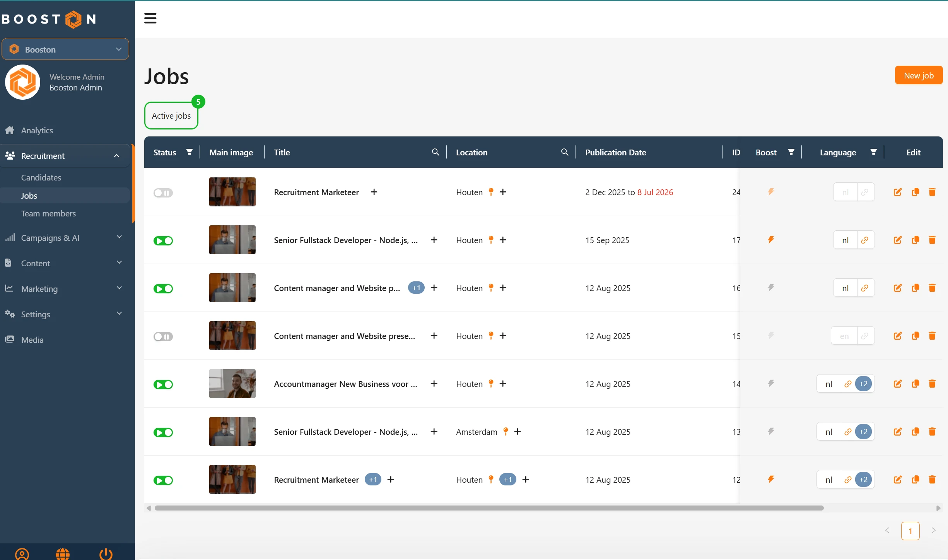Click the +2 languages badge for job 14
The height and width of the screenshot is (560, 948).
[863, 384]
